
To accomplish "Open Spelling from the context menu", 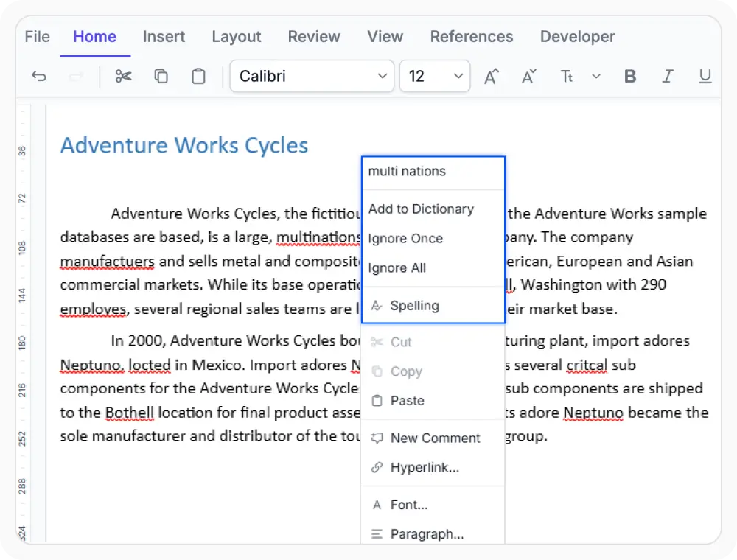I will pyautogui.click(x=433, y=306).
